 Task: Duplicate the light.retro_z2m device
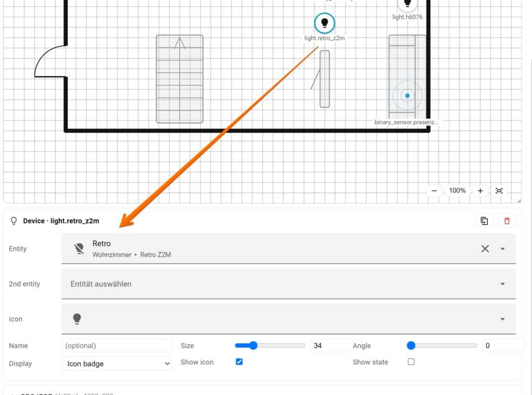click(x=484, y=221)
